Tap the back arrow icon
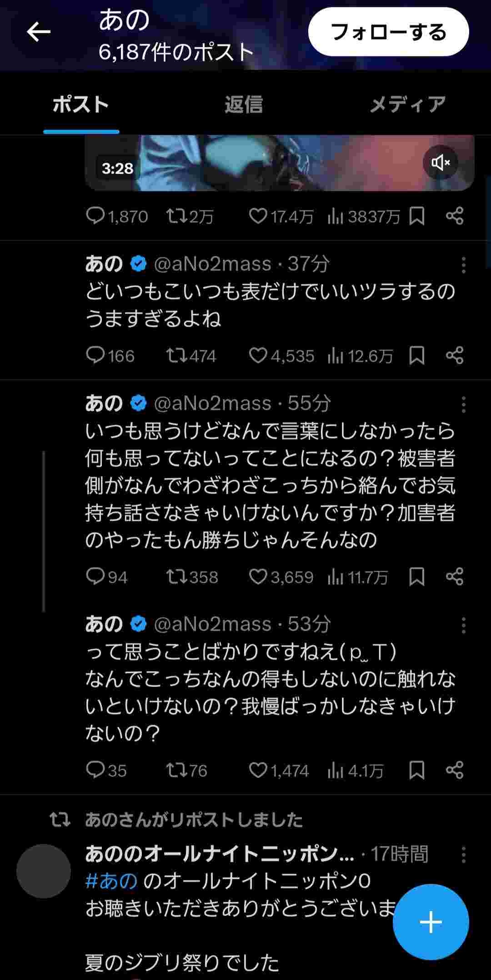 point(39,32)
